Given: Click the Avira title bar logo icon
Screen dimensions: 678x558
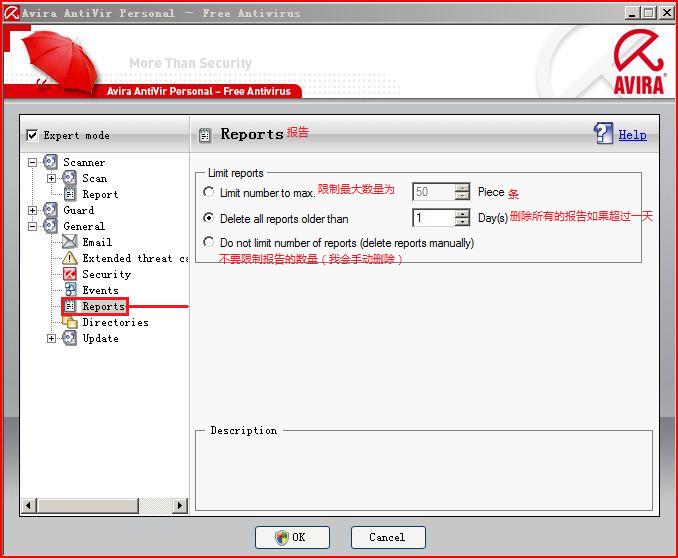Looking at the screenshot, I should click(11, 13).
